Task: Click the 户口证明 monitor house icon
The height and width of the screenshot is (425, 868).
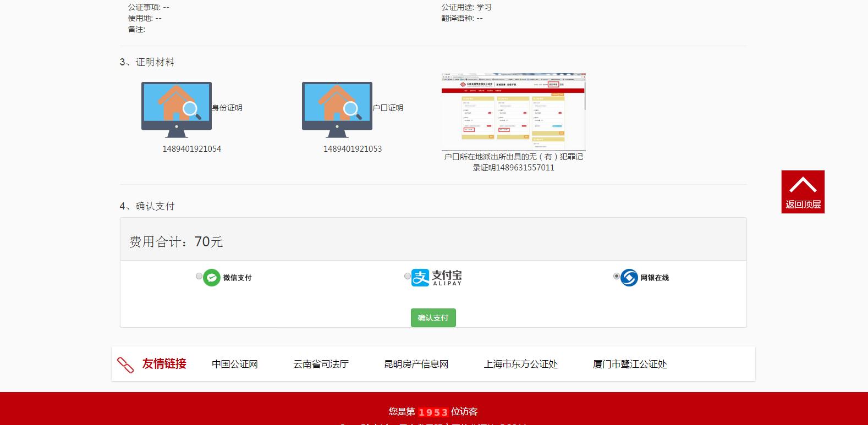Action: (x=337, y=109)
